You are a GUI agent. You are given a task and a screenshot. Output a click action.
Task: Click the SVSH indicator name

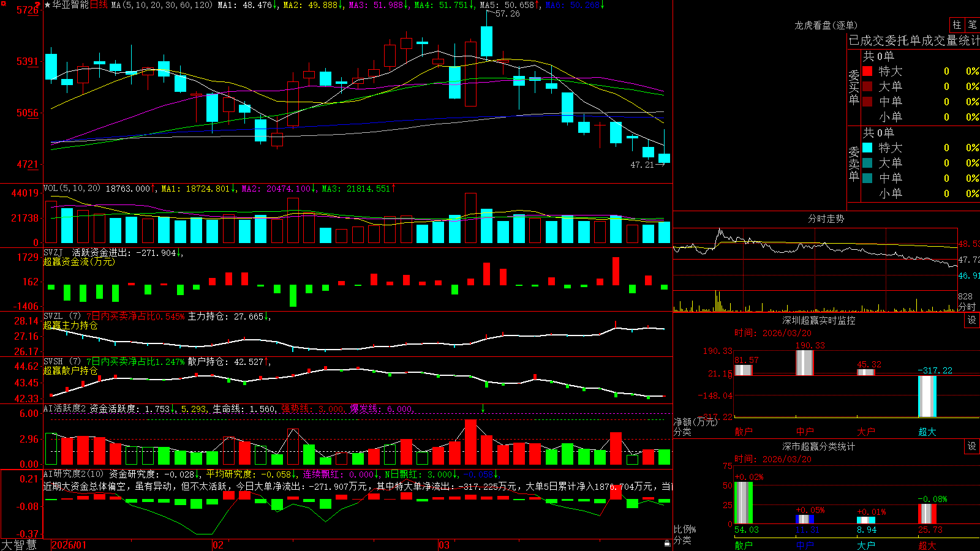[53, 361]
